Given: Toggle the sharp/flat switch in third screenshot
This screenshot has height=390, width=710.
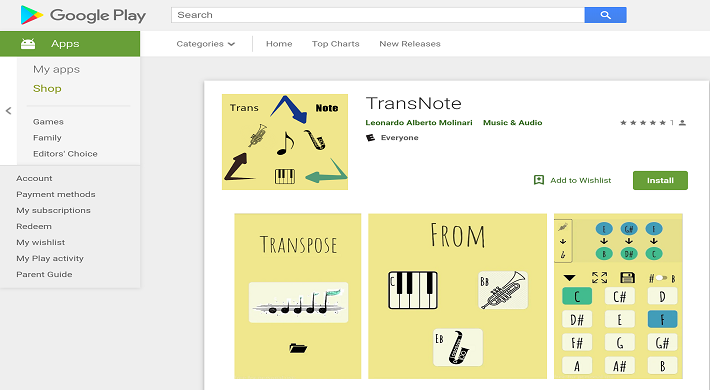Looking at the screenshot, I should 662,278.
